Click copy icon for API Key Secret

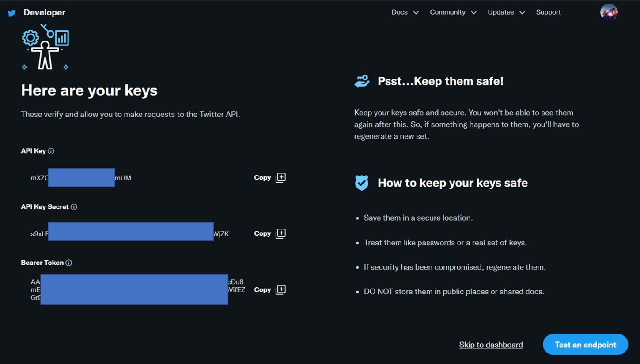tap(280, 233)
